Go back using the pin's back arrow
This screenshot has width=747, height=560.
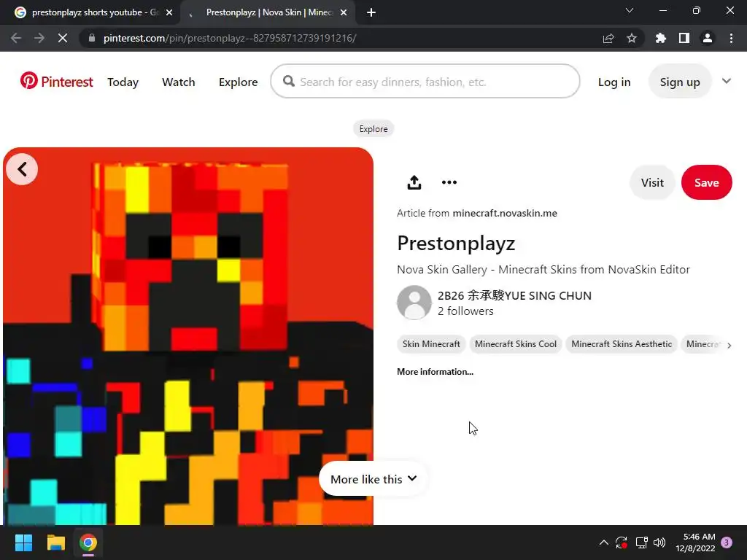coord(22,169)
